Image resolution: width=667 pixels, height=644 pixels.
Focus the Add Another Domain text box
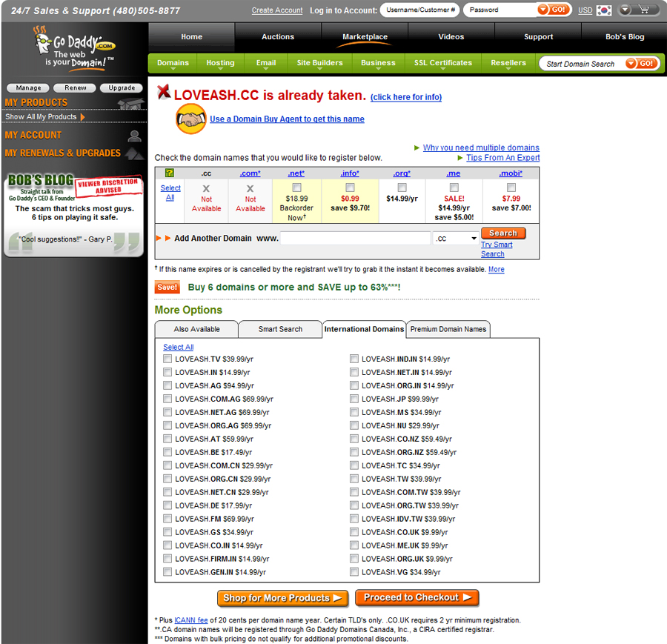click(356, 238)
